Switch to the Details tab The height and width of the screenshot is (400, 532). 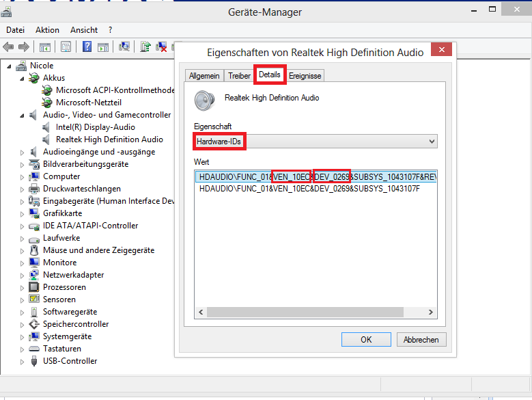coord(270,75)
